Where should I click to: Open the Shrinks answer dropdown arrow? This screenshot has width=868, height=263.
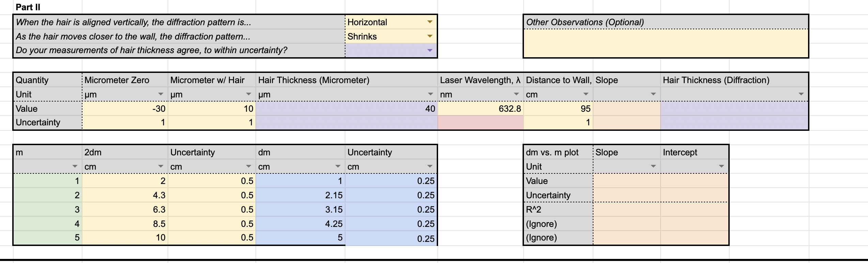pos(430,36)
